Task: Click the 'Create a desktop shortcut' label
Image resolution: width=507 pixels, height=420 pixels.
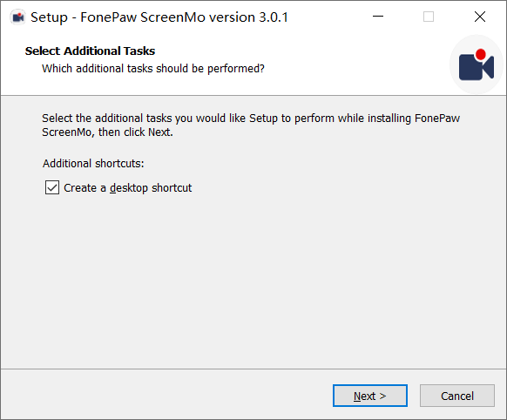Action: click(x=128, y=188)
